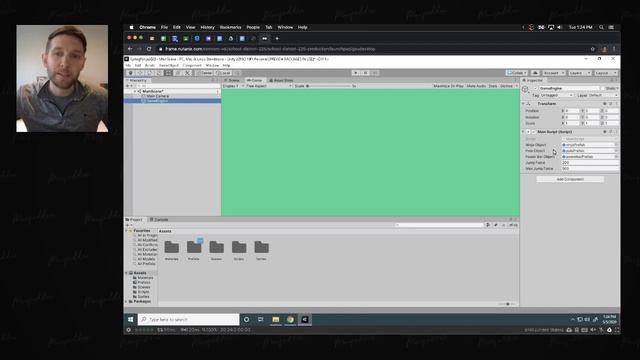The height and width of the screenshot is (360, 640).
Task: Click the Project icon size slider
Action: click(x=507, y=304)
